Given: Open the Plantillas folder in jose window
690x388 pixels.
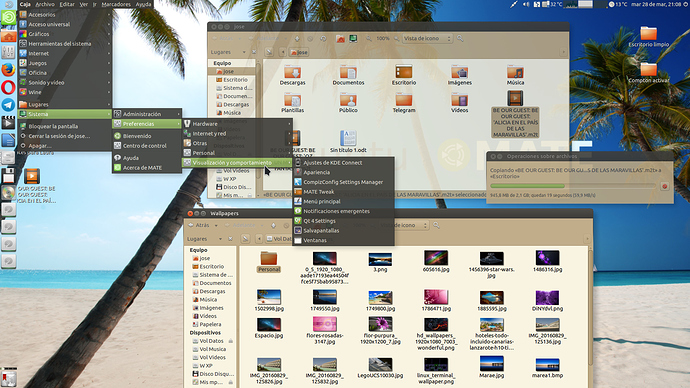Looking at the screenshot, I should [292, 103].
